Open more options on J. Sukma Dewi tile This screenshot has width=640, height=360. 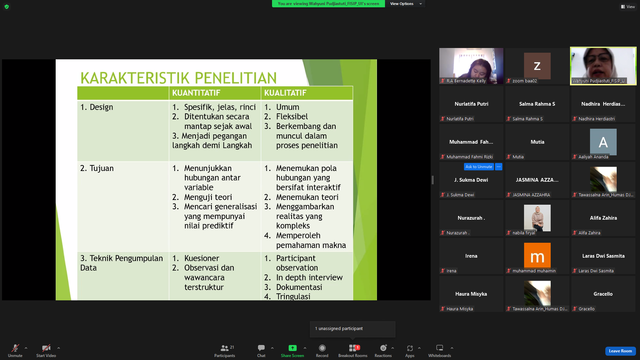click(x=498, y=167)
